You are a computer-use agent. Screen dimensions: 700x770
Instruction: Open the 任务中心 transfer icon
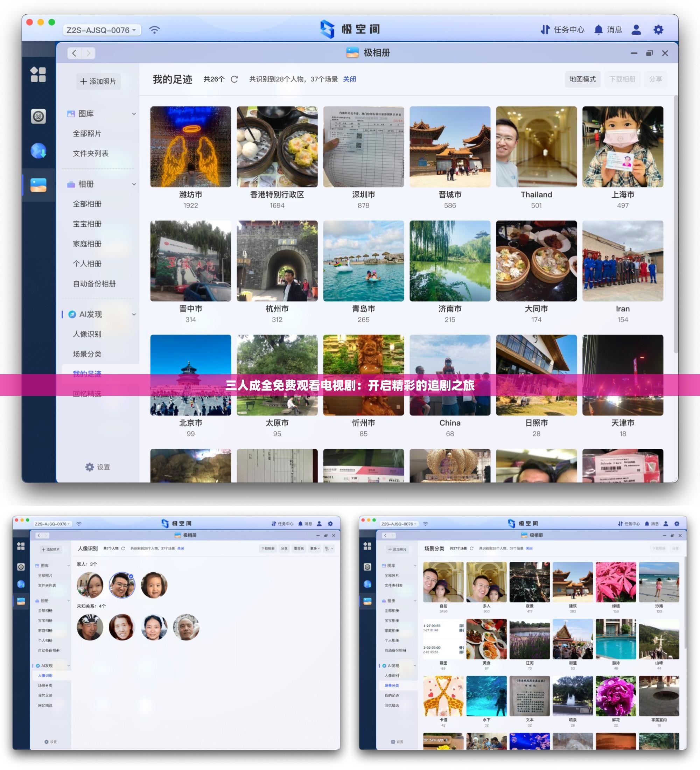[545, 30]
